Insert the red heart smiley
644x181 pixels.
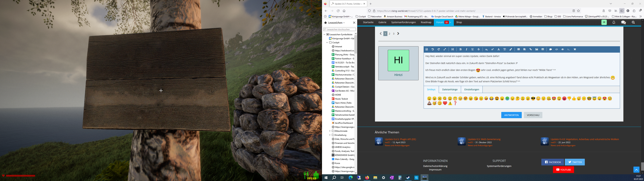tap(445, 103)
